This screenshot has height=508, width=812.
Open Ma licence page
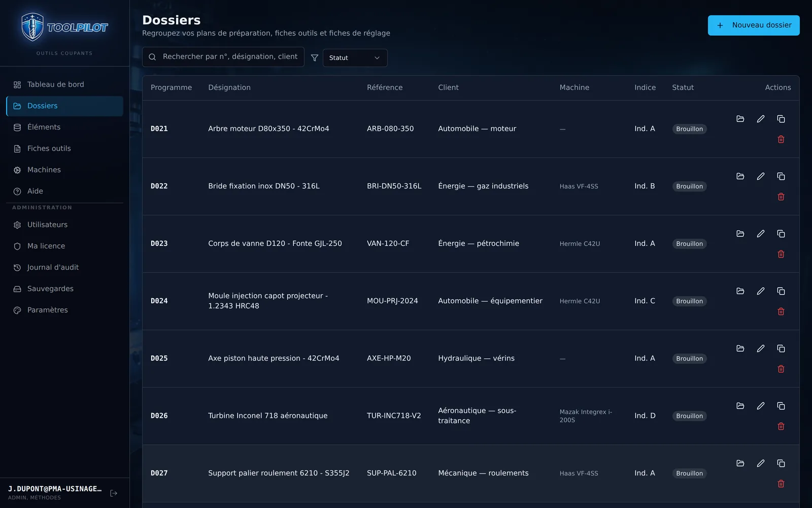(64, 246)
